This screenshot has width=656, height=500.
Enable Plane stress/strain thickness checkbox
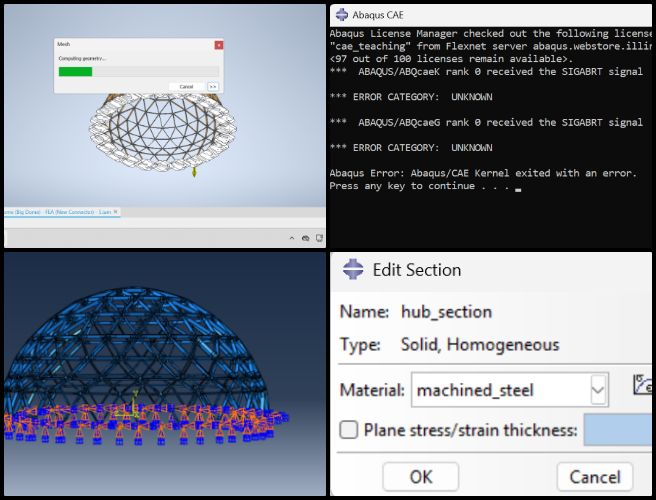[348, 430]
